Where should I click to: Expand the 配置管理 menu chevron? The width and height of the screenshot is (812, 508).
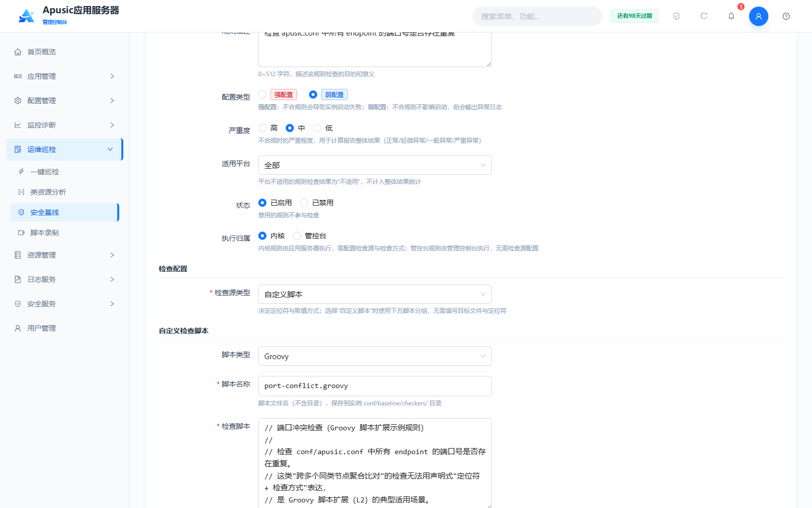(112, 101)
